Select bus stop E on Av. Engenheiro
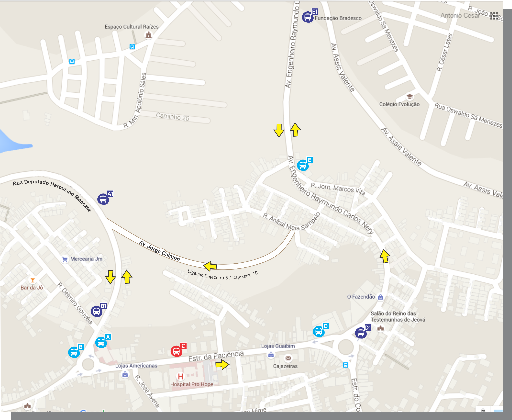The height and width of the screenshot is (420, 512). (303, 165)
